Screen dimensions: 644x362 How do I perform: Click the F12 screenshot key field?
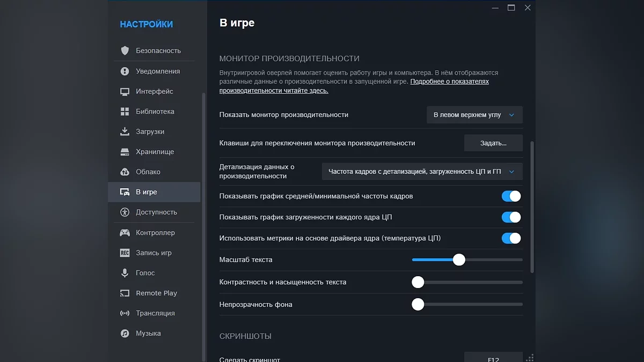click(x=493, y=358)
